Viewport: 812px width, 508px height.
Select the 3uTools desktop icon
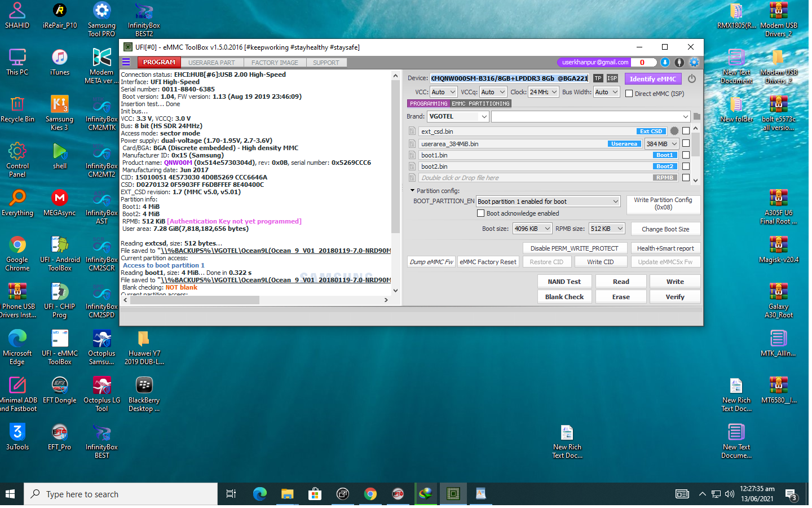pos(17,437)
